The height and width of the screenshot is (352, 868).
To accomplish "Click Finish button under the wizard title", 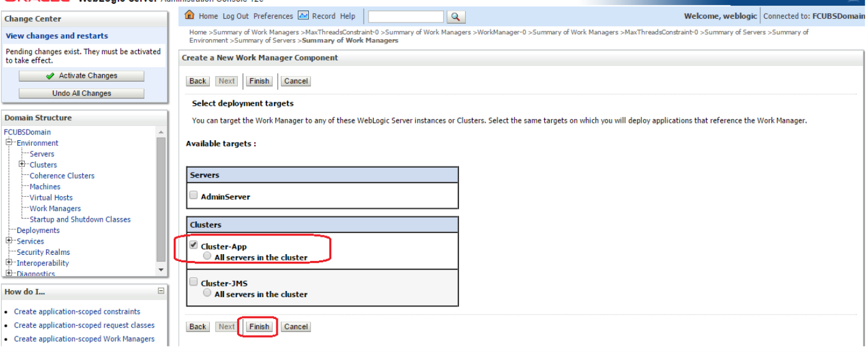I will 259,81.
